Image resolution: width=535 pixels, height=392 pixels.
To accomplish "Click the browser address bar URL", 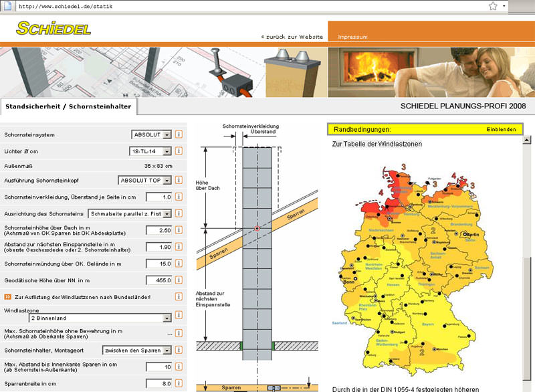I will (x=66, y=6).
